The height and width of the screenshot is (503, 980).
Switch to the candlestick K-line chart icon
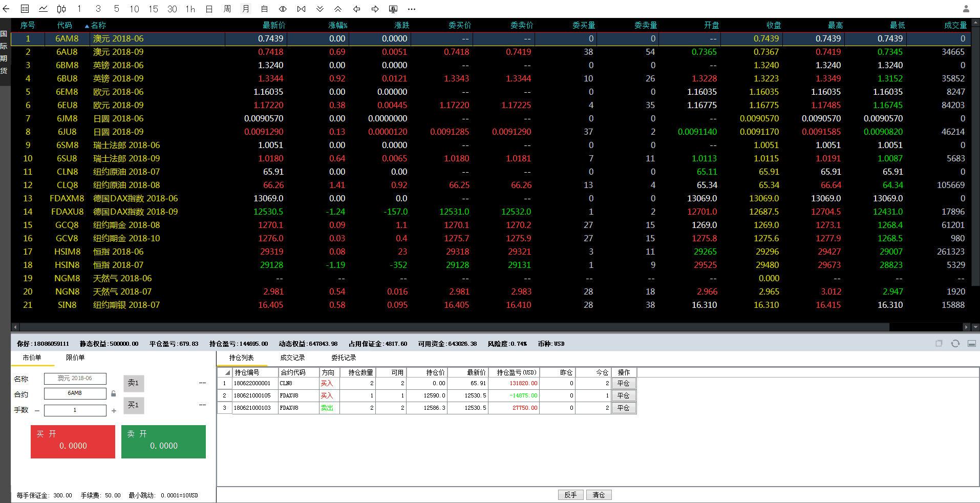click(x=61, y=9)
